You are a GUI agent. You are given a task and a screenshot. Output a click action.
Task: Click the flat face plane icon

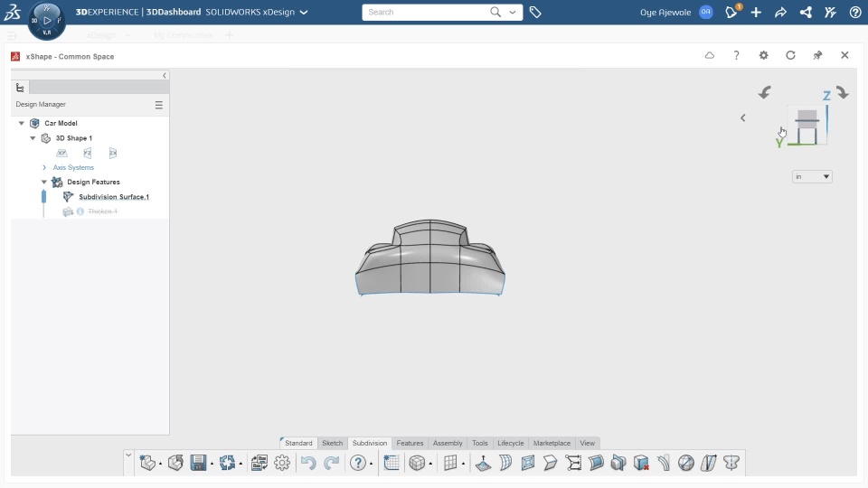pyautogui.click(x=551, y=463)
